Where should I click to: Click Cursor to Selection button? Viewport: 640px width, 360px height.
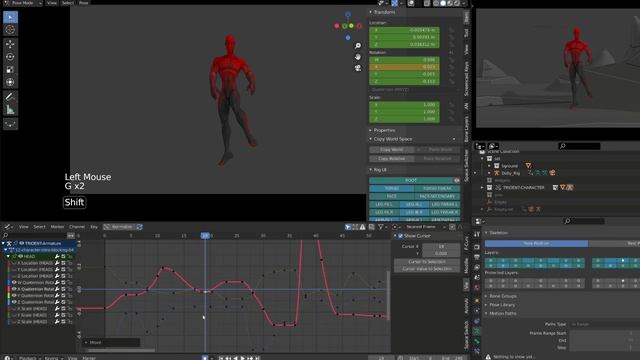pyautogui.click(x=427, y=262)
